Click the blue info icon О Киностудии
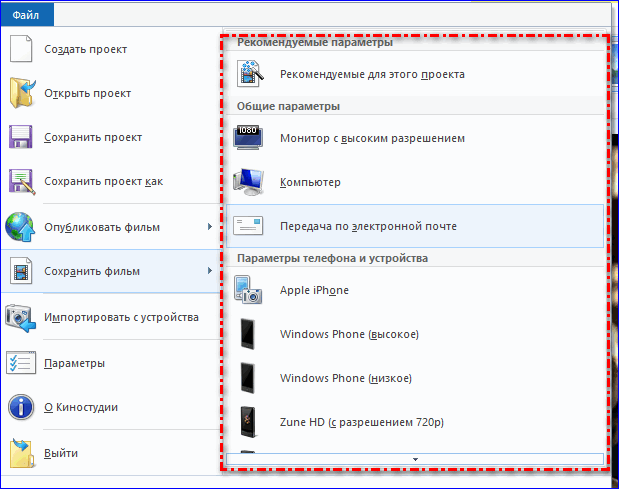This screenshot has height=489, width=619. point(21,407)
